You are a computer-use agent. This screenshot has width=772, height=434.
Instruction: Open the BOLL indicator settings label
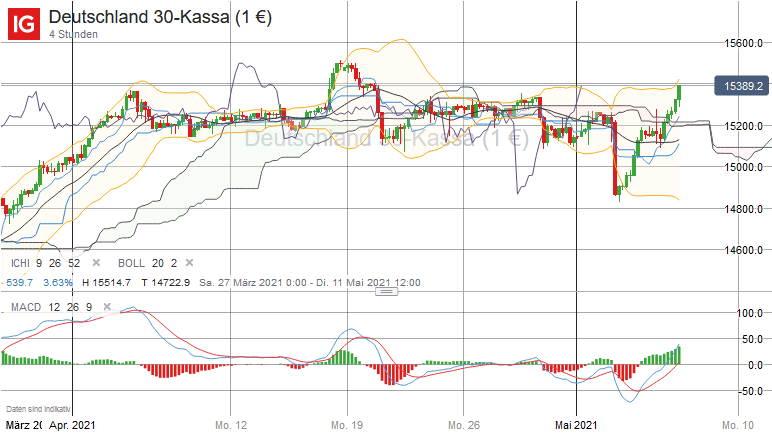[x=147, y=263]
